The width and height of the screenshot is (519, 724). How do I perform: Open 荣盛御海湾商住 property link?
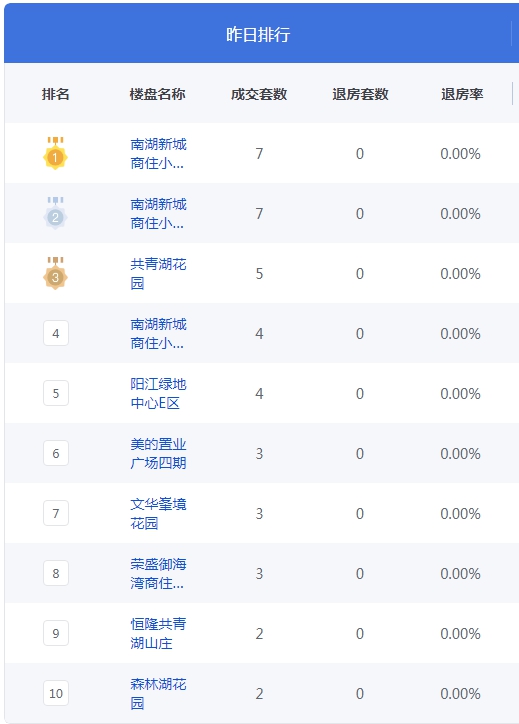[x=158, y=573]
